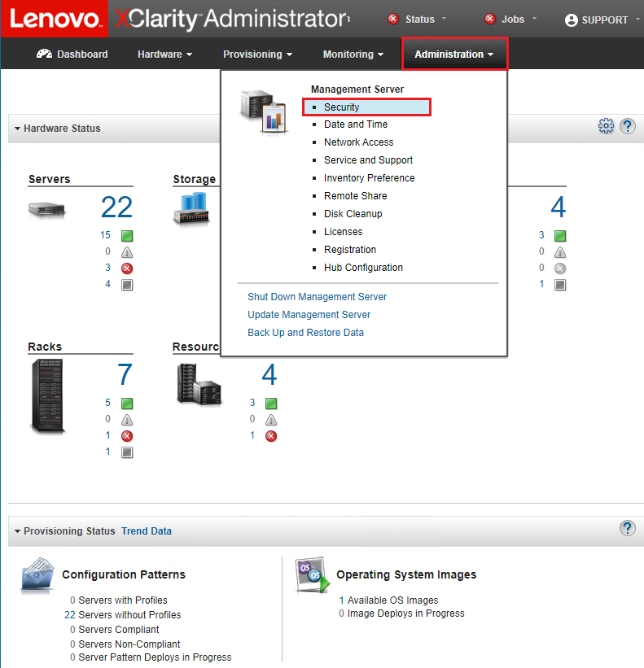Click the Operating System Images icon
This screenshot has width=644, height=668.
(313, 576)
